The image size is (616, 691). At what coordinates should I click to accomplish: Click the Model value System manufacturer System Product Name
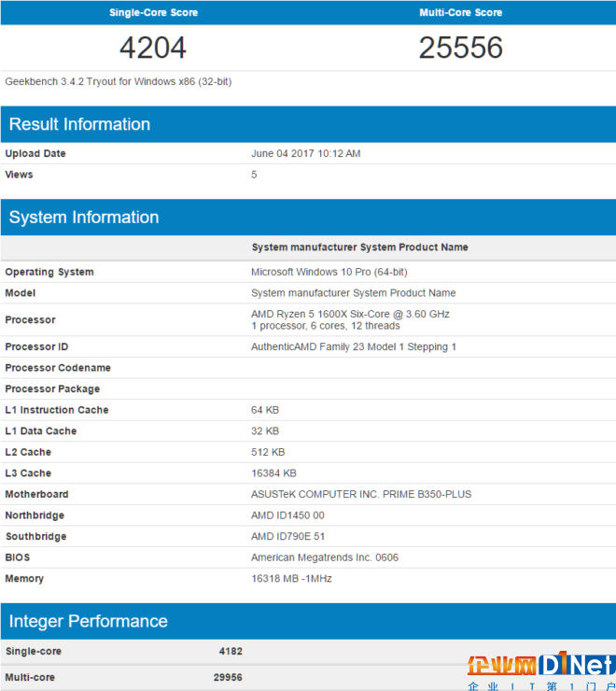[354, 293]
